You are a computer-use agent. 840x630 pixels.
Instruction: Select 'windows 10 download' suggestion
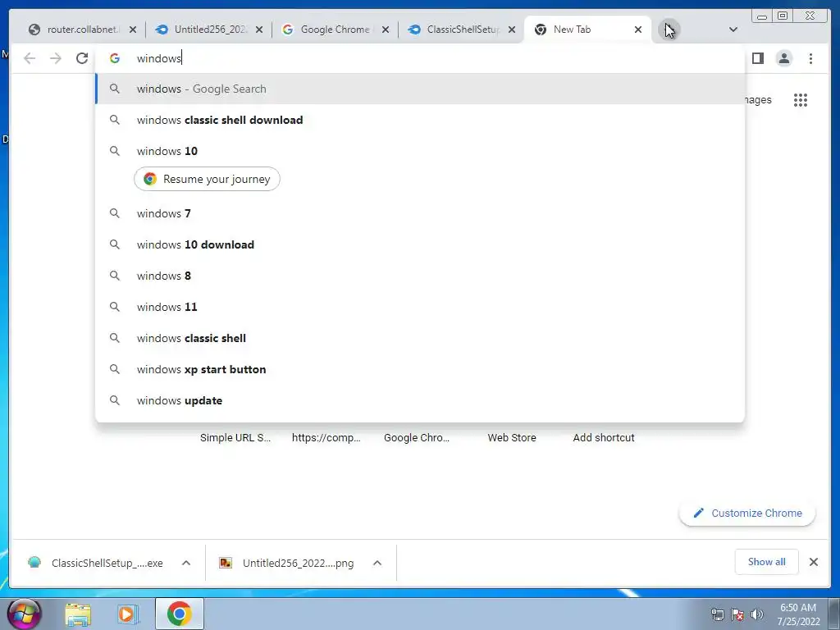(420, 244)
